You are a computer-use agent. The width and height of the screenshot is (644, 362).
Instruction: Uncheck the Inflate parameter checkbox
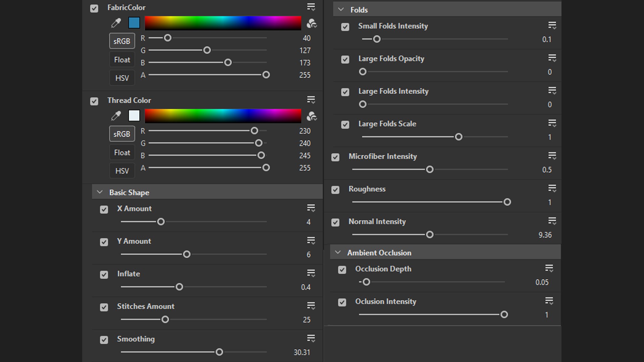pyautogui.click(x=104, y=275)
